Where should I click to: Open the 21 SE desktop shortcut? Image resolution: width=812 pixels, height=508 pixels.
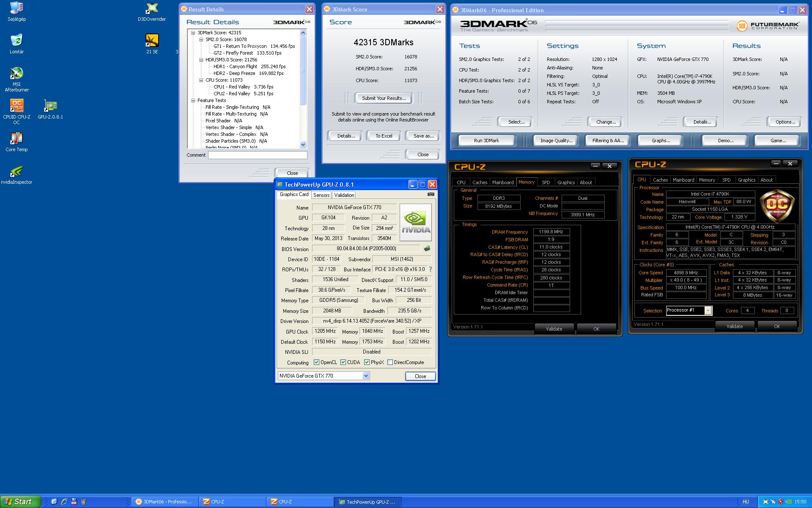[x=152, y=44]
